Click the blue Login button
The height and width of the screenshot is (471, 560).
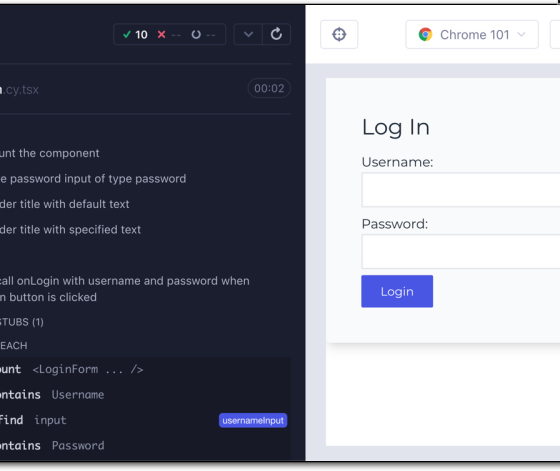click(397, 291)
